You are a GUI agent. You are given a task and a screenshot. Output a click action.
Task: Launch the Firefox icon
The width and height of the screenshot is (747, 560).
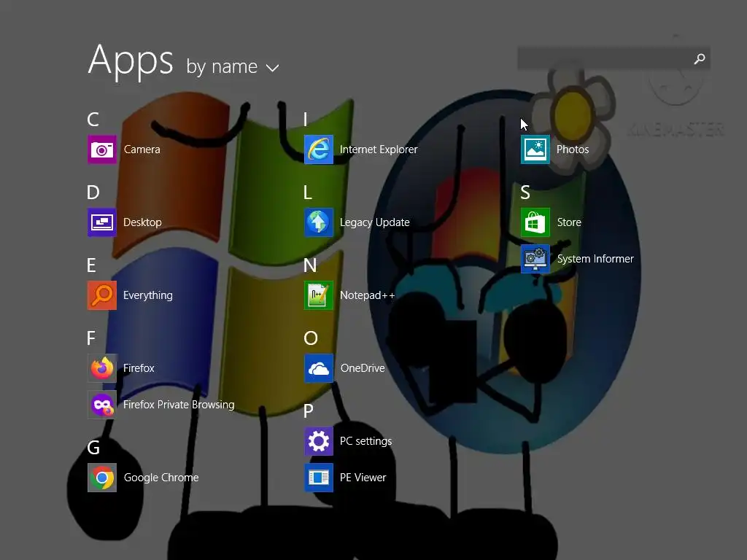click(x=102, y=368)
